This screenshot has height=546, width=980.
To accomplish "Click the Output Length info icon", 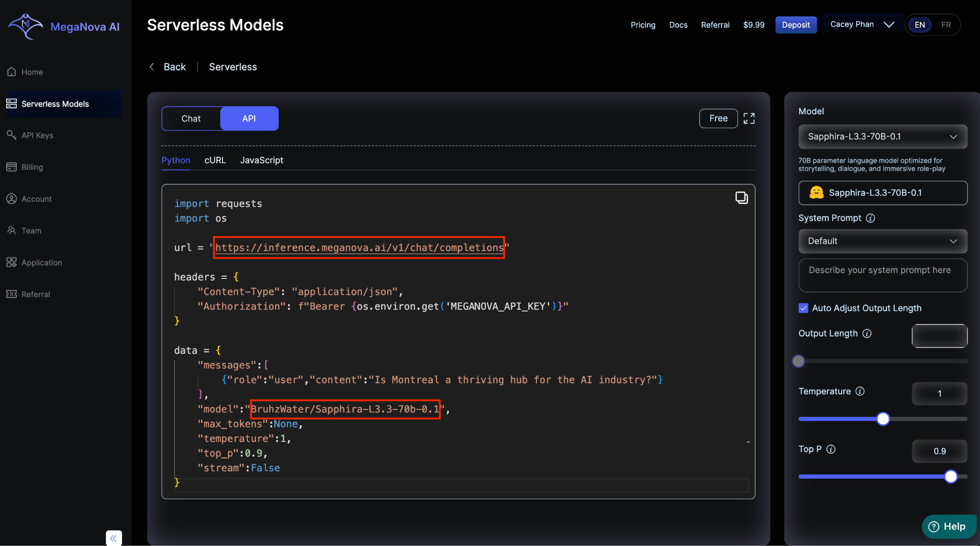I will 867,334.
